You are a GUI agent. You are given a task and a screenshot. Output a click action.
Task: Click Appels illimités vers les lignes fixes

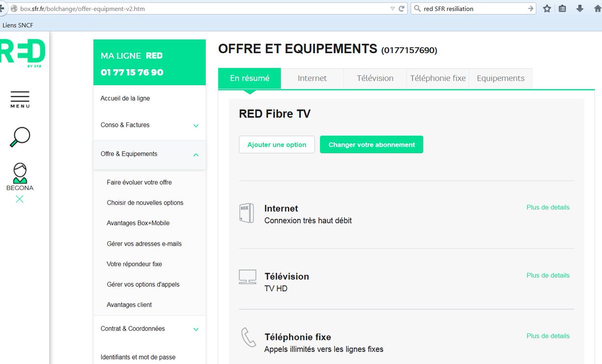click(324, 349)
